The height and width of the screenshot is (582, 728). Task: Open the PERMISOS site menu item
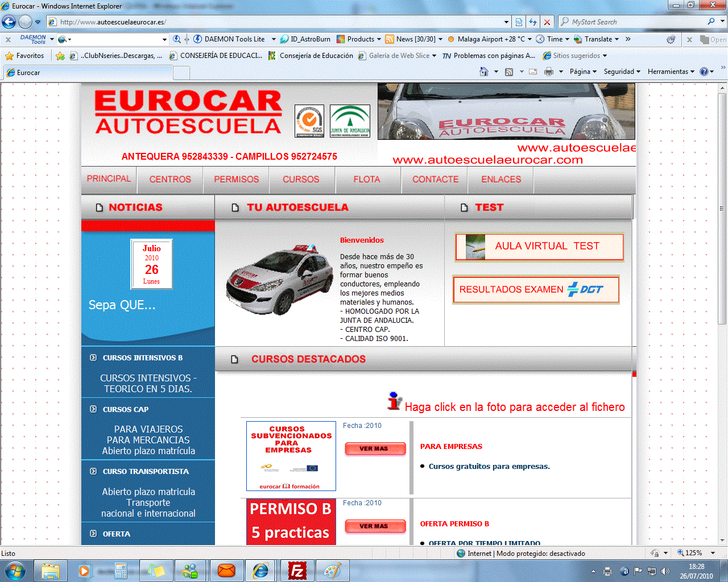pos(237,179)
